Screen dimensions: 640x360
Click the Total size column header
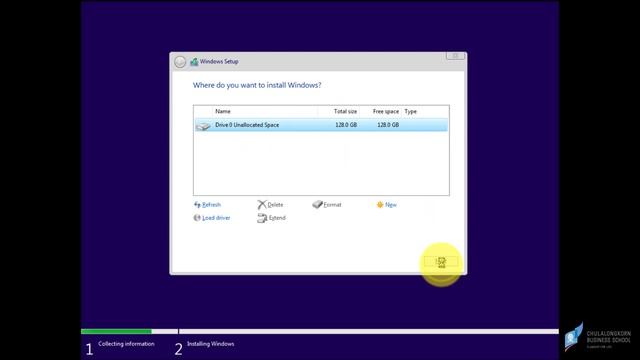[x=345, y=111]
